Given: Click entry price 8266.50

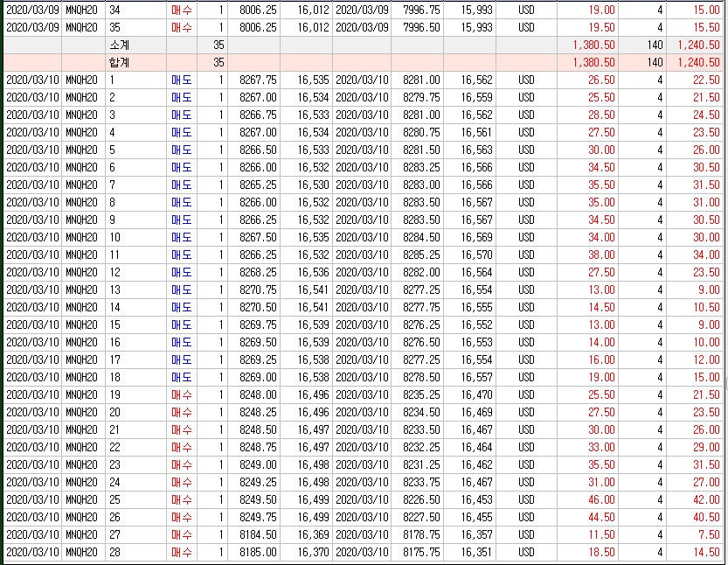Looking at the screenshot, I should [258, 150].
